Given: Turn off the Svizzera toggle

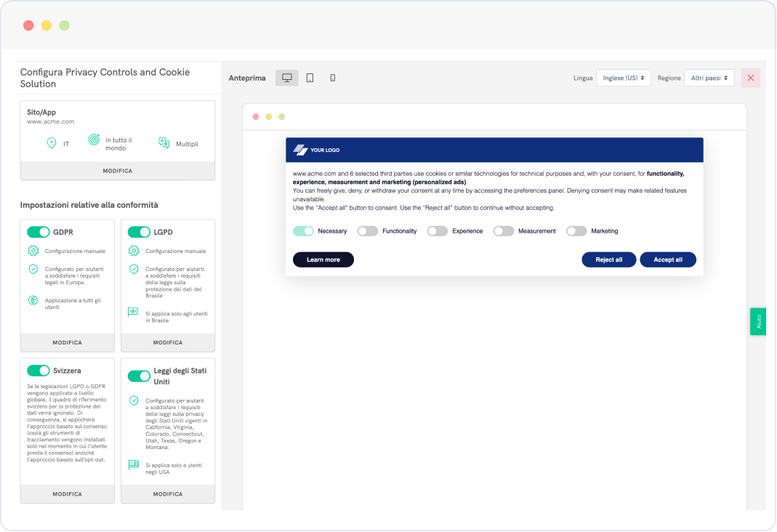Looking at the screenshot, I should (38, 370).
